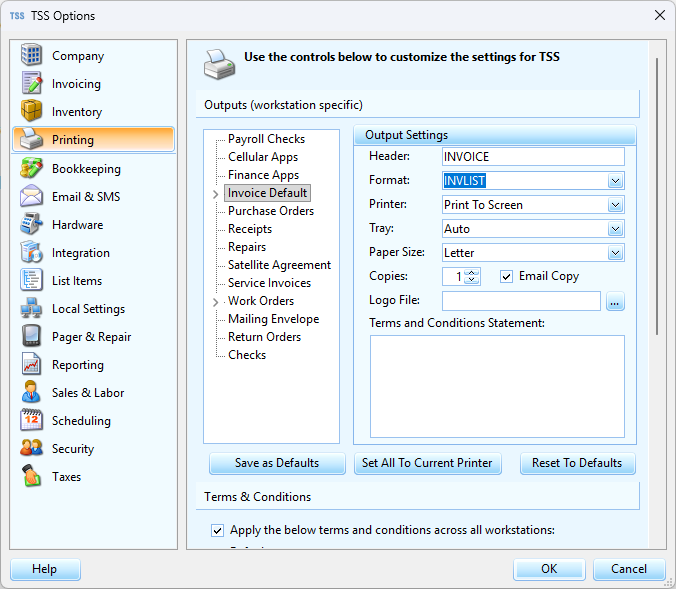
Task: Click the Bookkeeping icon in sidebar
Action: 32,169
